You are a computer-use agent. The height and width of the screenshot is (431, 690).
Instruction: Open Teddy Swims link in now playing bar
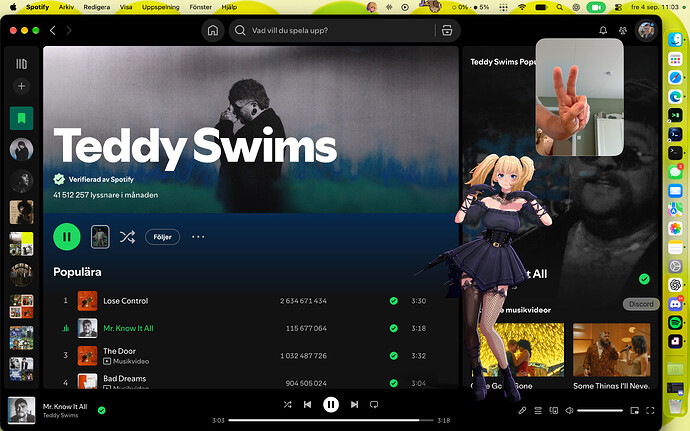click(60, 415)
